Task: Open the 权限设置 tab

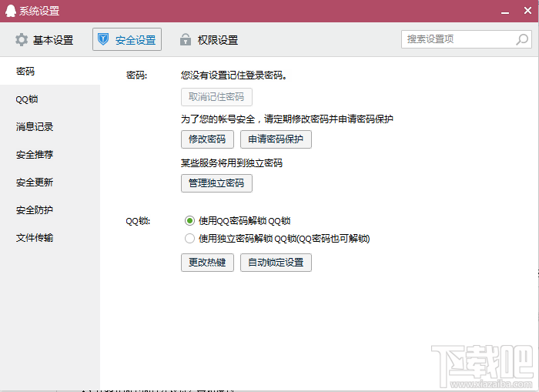Action: [209, 40]
